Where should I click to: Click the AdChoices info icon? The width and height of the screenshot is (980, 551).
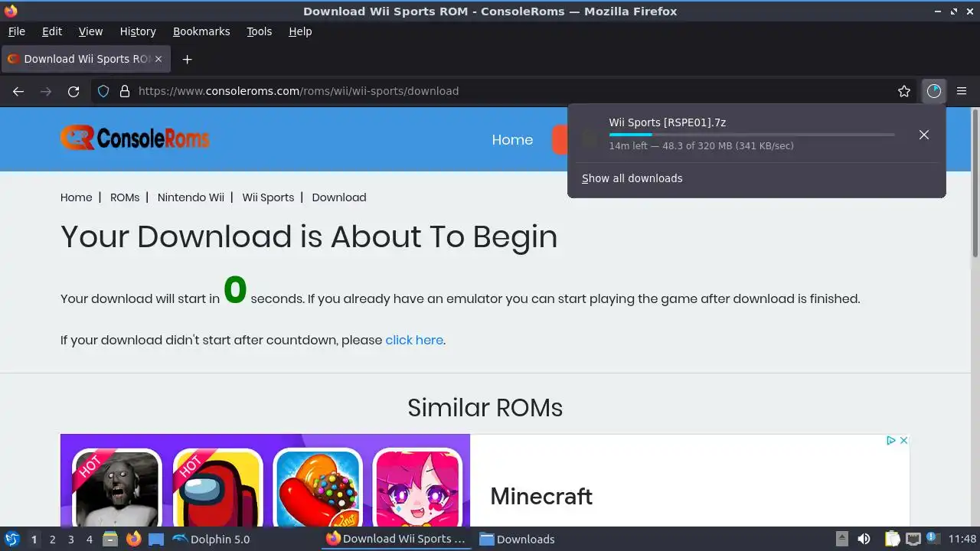tap(891, 440)
